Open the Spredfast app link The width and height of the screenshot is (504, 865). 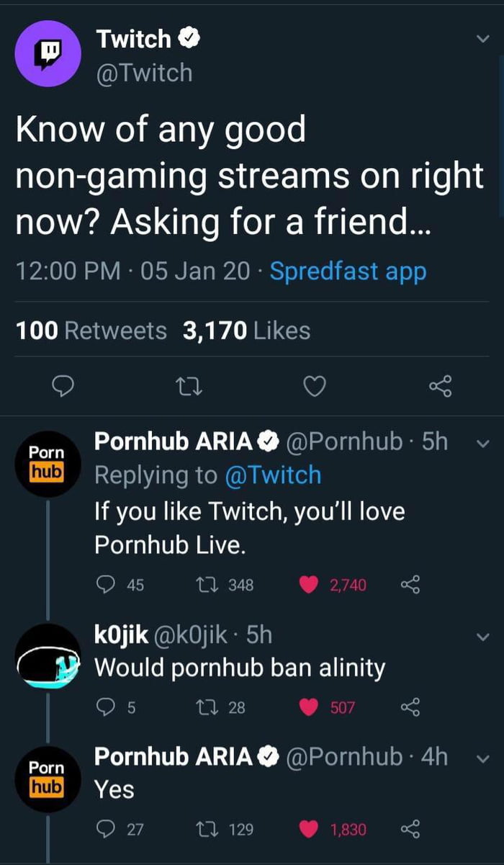pos(348,270)
